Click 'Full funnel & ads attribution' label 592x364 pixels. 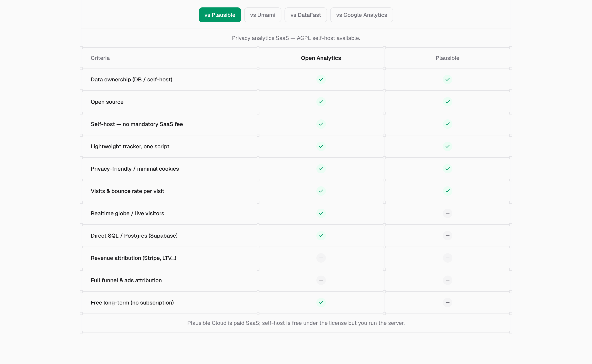click(x=126, y=280)
